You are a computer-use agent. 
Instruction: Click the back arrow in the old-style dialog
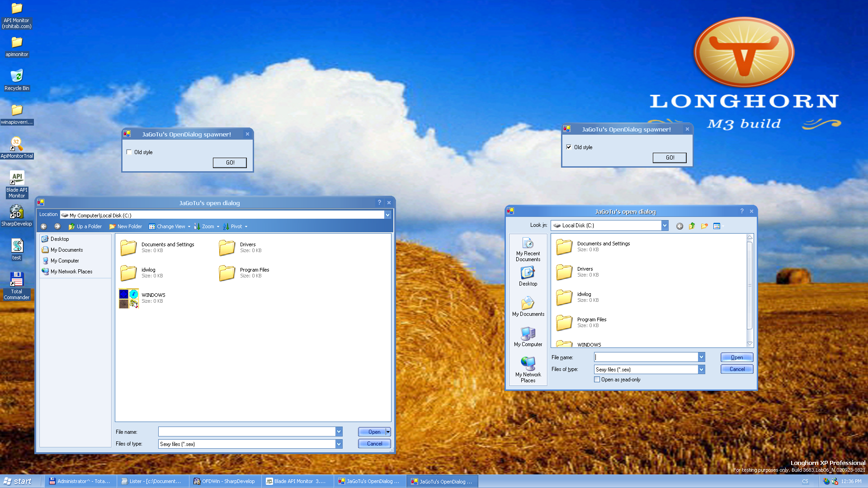point(679,226)
